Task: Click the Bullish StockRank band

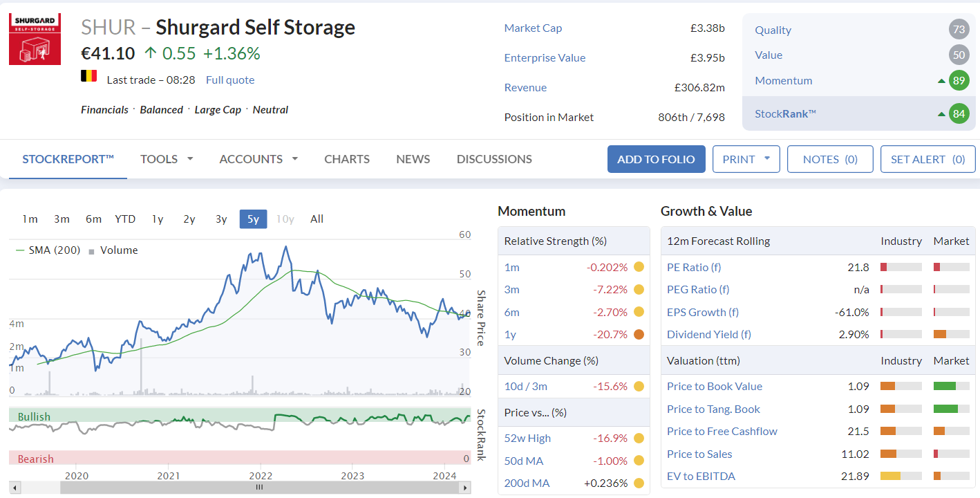Action: (240, 416)
